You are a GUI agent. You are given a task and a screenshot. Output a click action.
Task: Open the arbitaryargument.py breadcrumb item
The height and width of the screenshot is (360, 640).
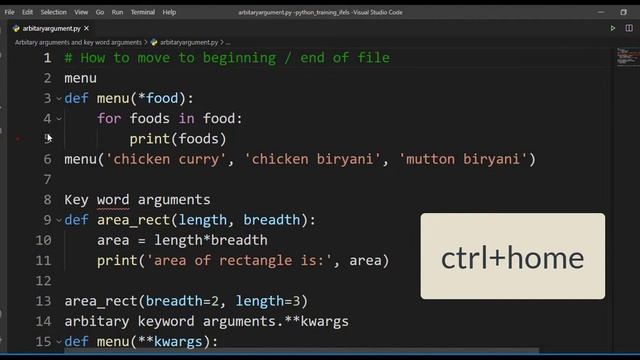[189, 42]
